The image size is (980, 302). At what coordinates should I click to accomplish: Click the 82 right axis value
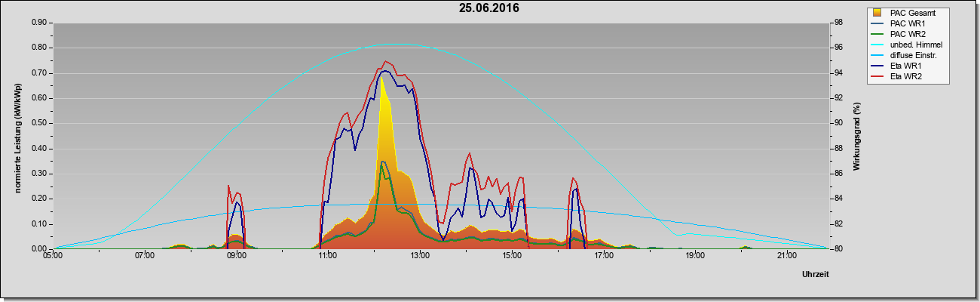[837, 223]
